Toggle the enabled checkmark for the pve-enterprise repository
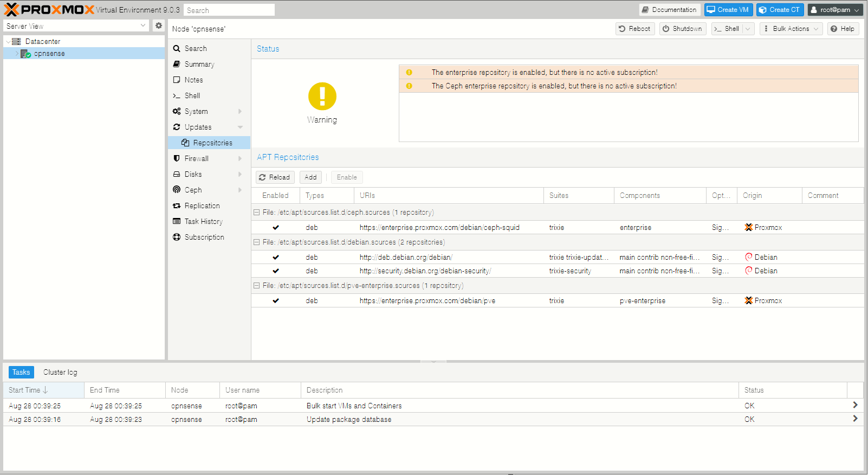This screenshot has height=475, width=868. [x=276, y=301]
